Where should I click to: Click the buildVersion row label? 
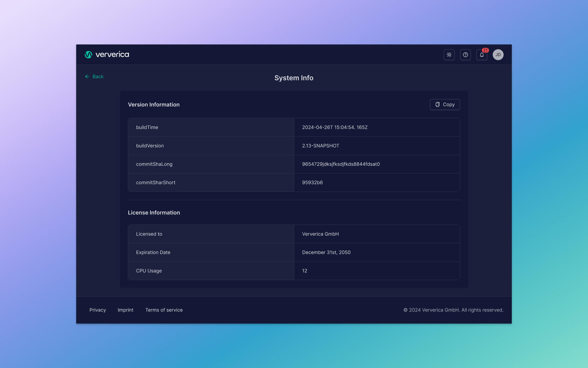[150, 146]
